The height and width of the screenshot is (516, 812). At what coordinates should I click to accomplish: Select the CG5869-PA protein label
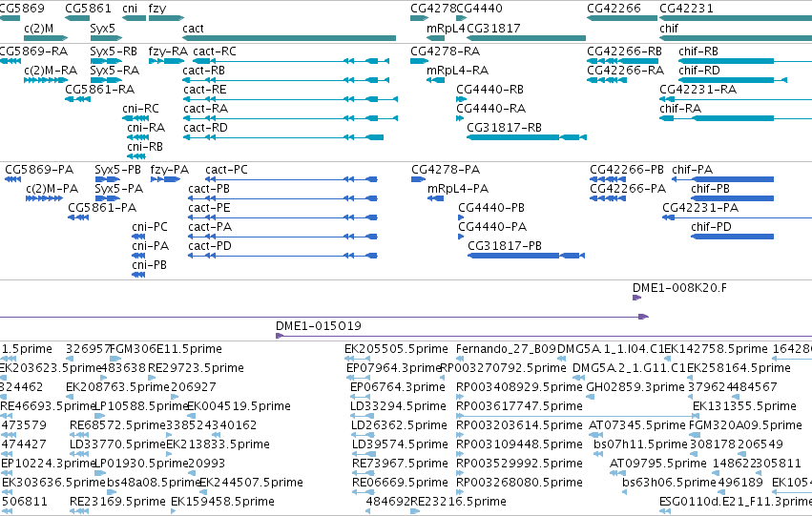[x=39, y=170]
